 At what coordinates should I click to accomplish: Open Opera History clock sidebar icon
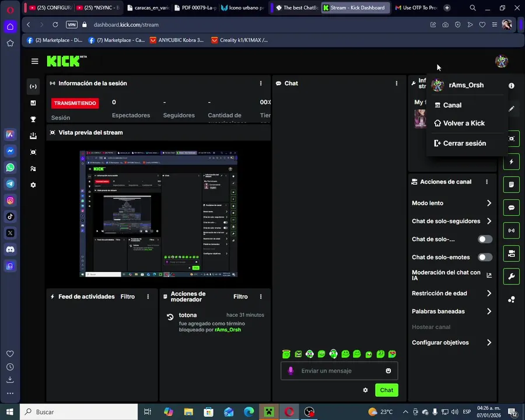(x=10, y=367)
